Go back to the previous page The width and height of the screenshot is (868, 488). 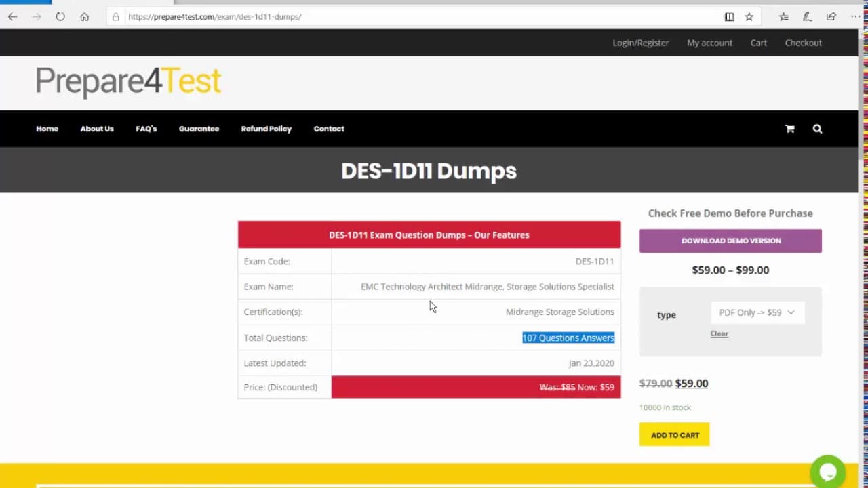coord(12,16)
